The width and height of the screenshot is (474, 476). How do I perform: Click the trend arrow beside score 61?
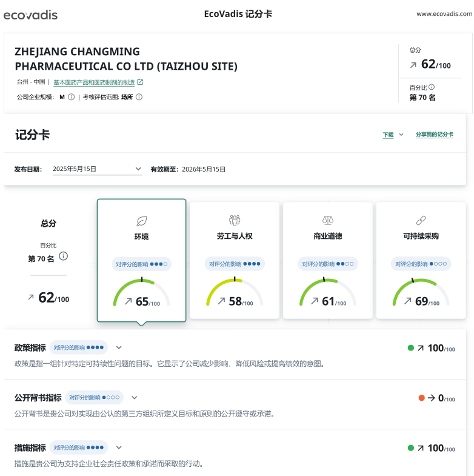click(x=315, y=301)
